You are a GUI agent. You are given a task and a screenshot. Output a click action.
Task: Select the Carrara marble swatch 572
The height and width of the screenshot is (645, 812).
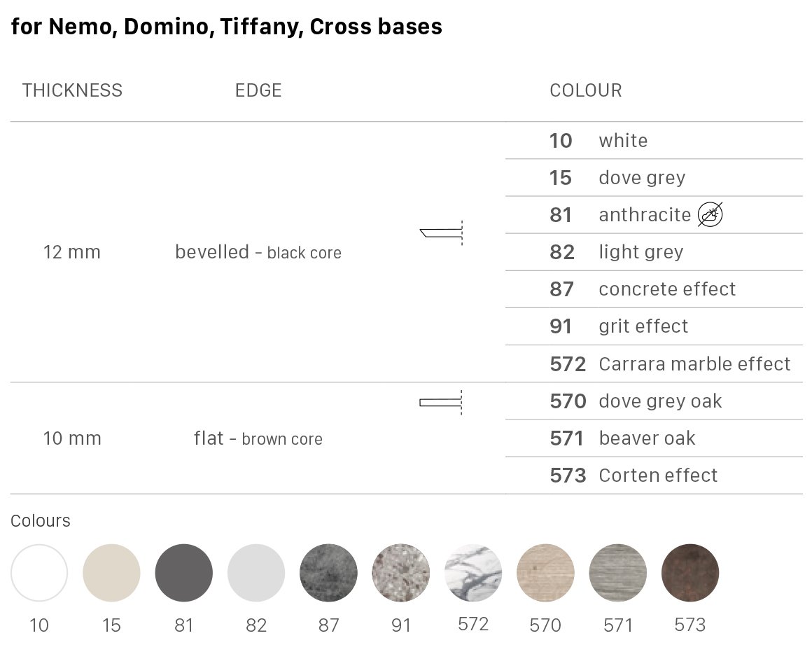click(x=473, y=573)
